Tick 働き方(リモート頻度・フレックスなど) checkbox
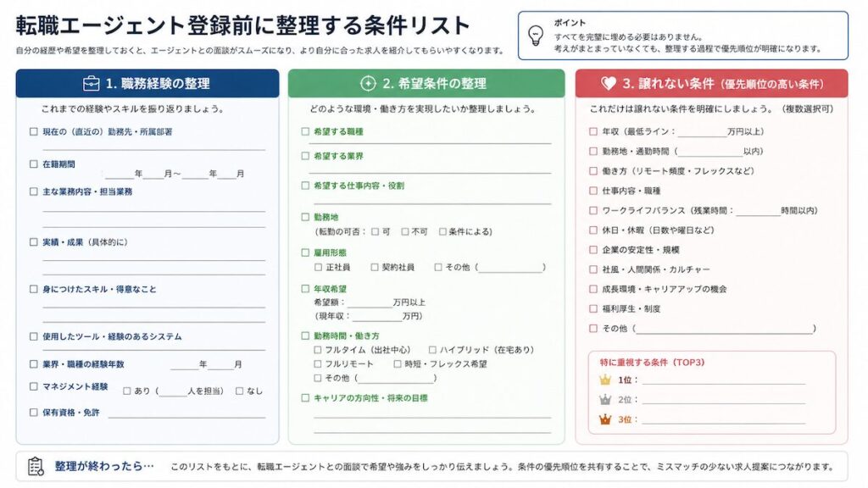The height and width of the screenshot is (488, 868). [593, 171]
